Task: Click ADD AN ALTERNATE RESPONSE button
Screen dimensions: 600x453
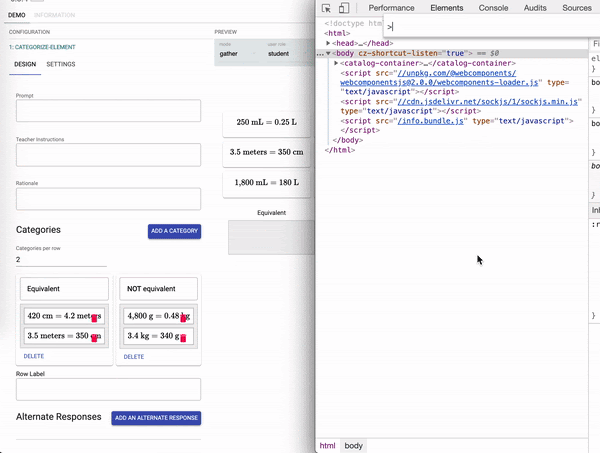Action: click(x=156, y=418)
